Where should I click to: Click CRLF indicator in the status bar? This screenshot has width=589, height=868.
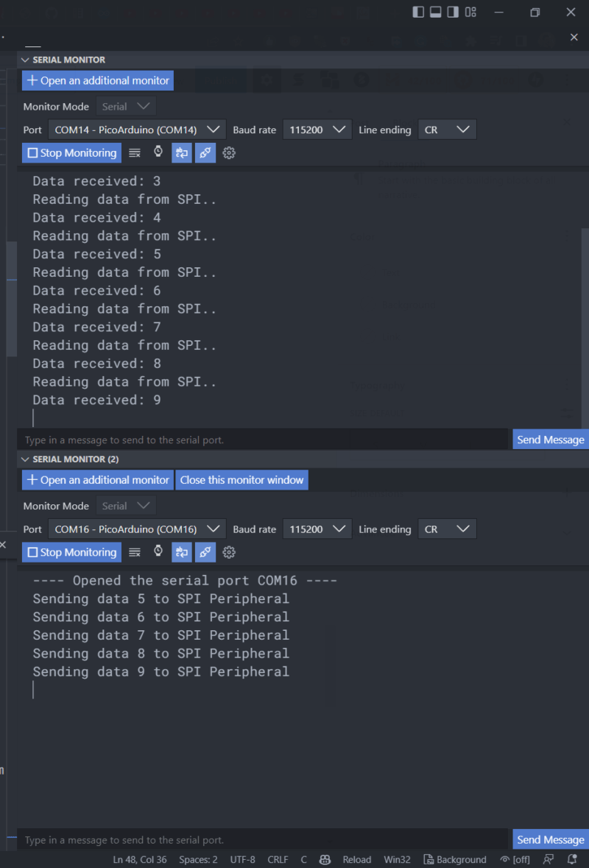(x=278, y=859)
